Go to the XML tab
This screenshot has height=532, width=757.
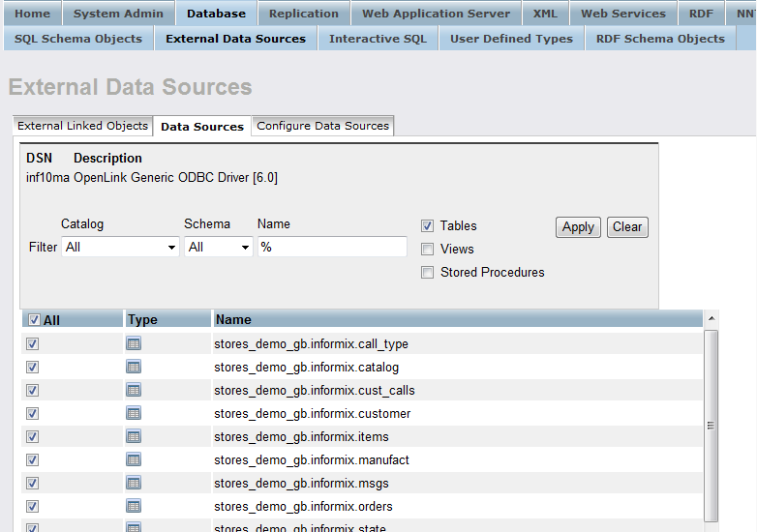(545, 13)
